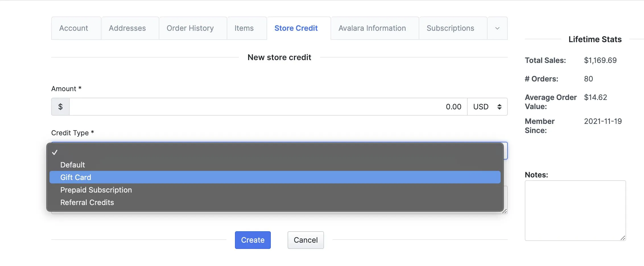The image size is (644, 266).
Task: Cancel the new store credit form
Action: tap(306, 240)
